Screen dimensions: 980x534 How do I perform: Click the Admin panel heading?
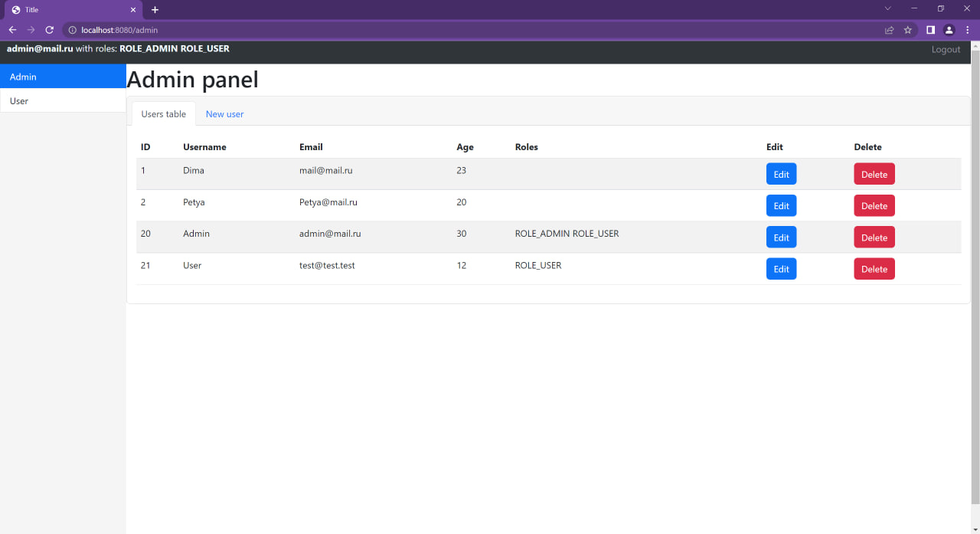192,80
